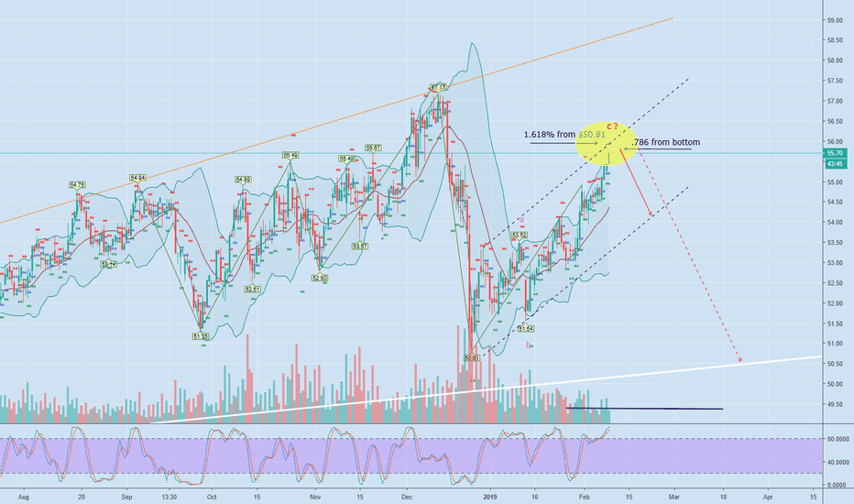Click the 57.17 peak pivot label

tap(438, 87)
